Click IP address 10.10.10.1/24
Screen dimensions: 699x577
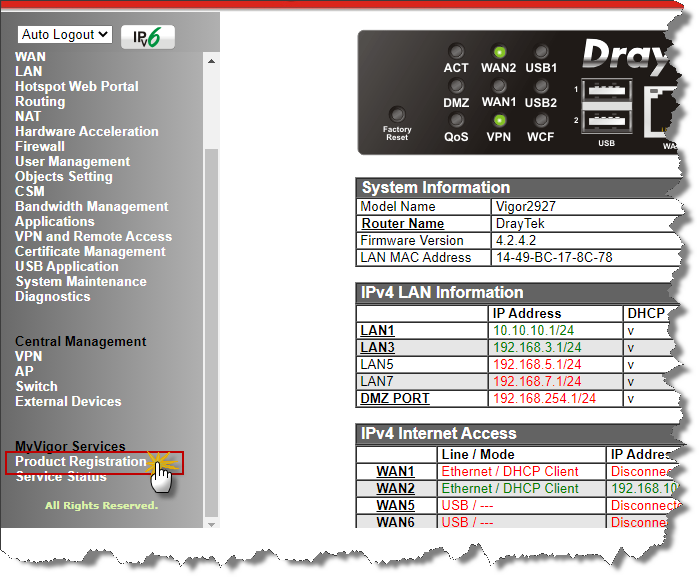pos(534,330)
